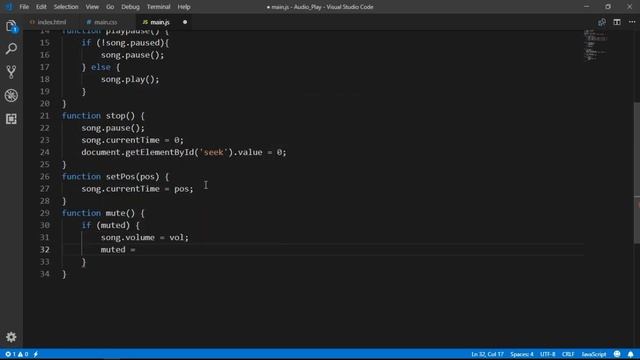Open the Explorer view in activity bar
640x360 pixels.
coord(11,26)
